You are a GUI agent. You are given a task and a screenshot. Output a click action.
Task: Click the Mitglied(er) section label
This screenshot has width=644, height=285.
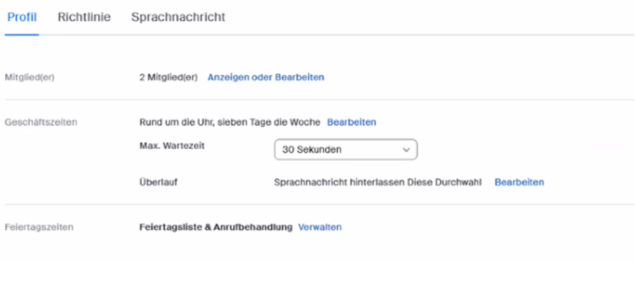point(29,77)
